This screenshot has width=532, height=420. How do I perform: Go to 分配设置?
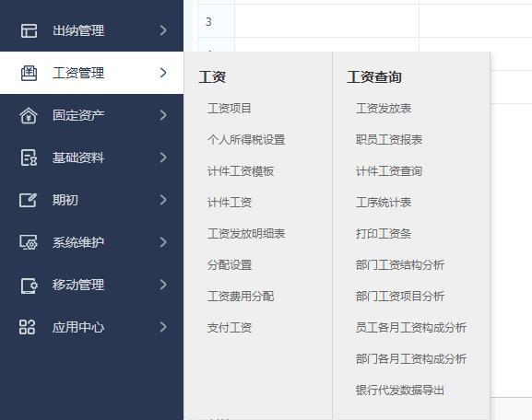(x=230, y=265)
